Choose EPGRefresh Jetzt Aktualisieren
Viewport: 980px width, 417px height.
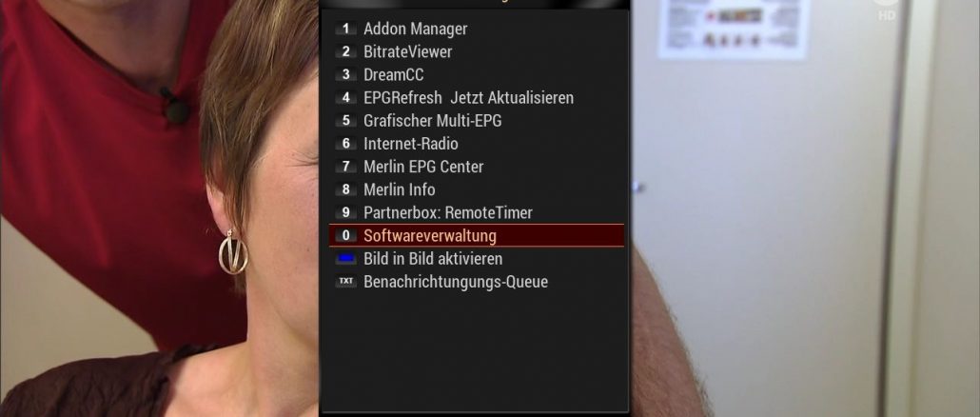(477, 98)
